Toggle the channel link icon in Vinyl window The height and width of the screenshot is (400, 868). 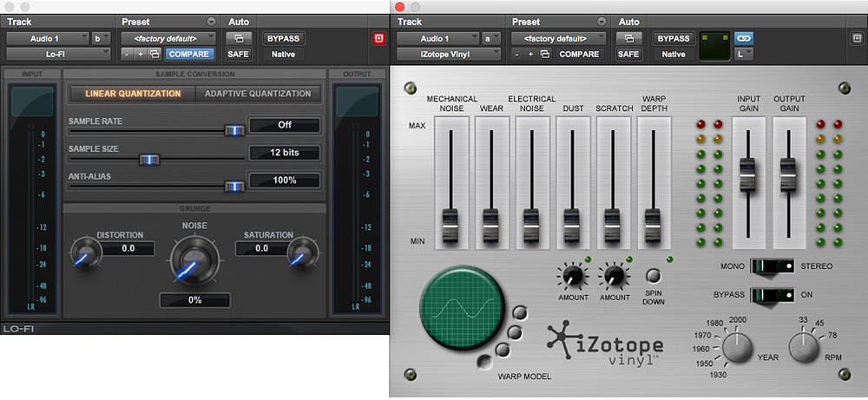point(744,39)
